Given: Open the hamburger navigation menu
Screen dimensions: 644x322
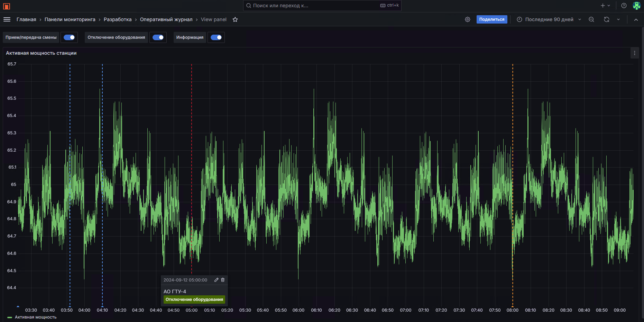Looking at the screenshot, I should pos(7,19).
